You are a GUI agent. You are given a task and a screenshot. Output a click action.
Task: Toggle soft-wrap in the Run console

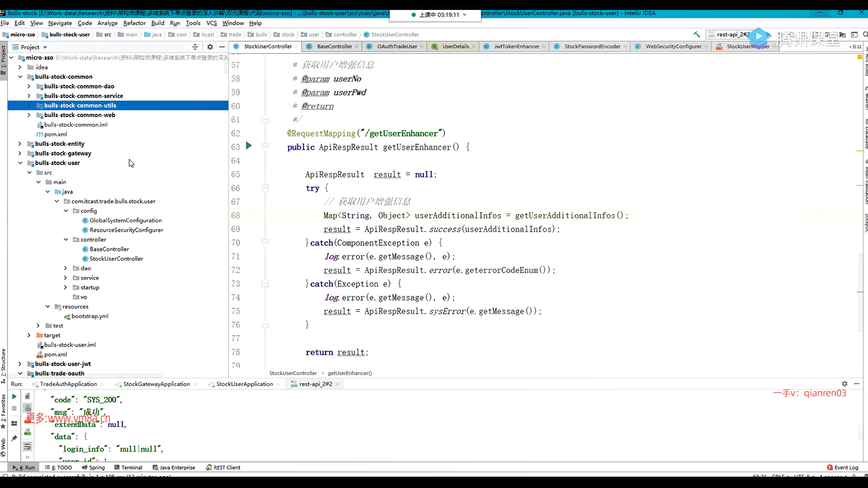28,446
